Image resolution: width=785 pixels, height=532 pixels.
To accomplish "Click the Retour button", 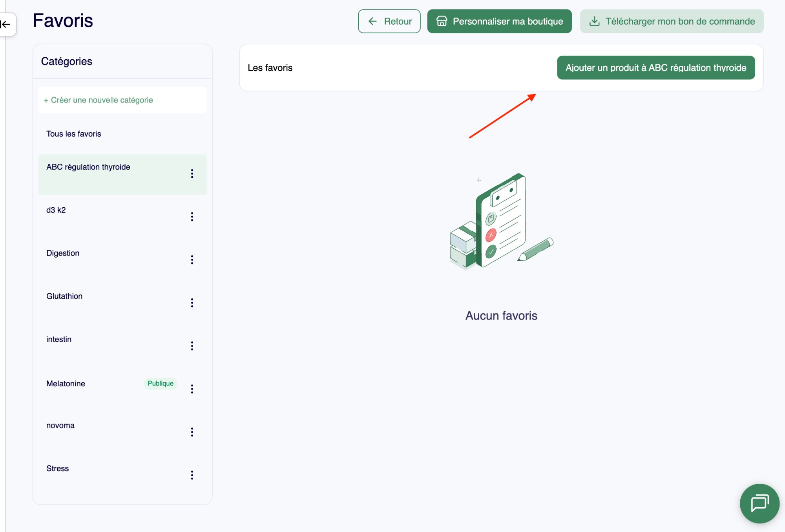I will tap(389, 22).
